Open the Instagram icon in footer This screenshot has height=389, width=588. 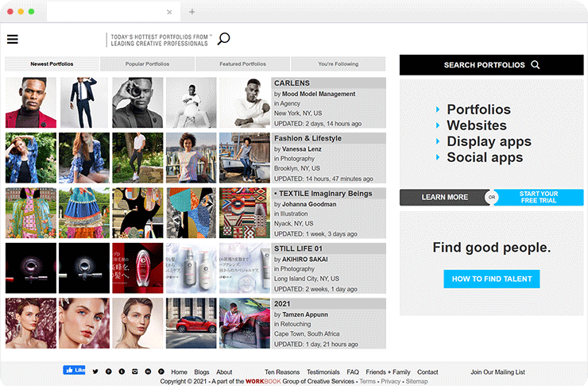tap(134, 372)
